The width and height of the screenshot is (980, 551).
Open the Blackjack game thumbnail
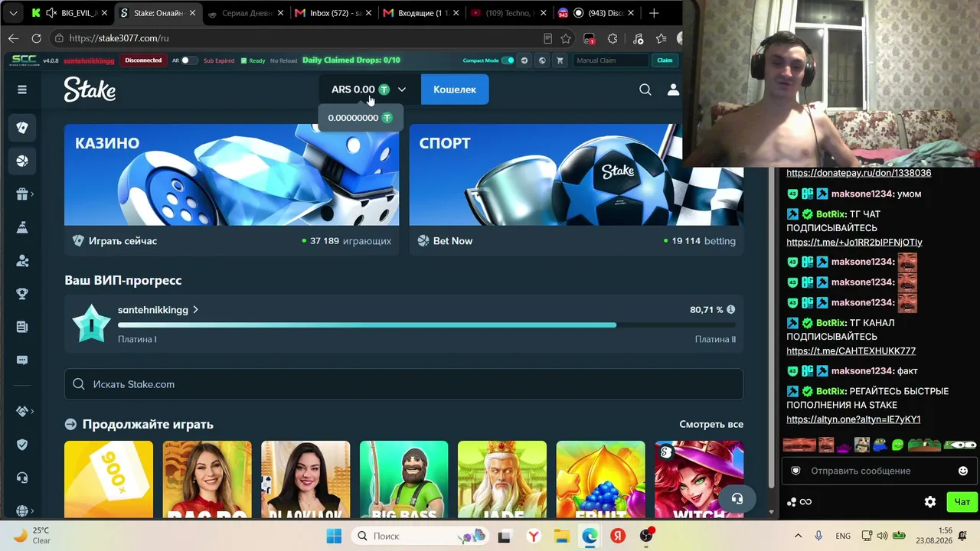(x=305, y=479)
